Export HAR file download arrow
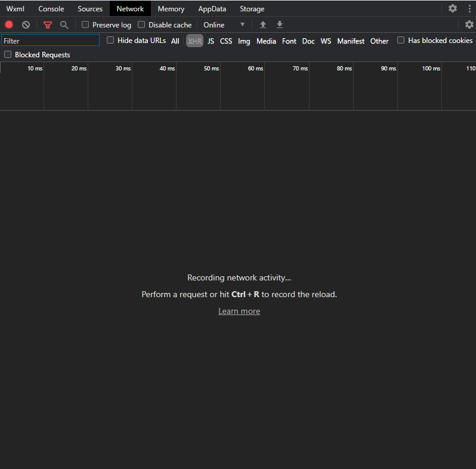 (x=280, y=24)
